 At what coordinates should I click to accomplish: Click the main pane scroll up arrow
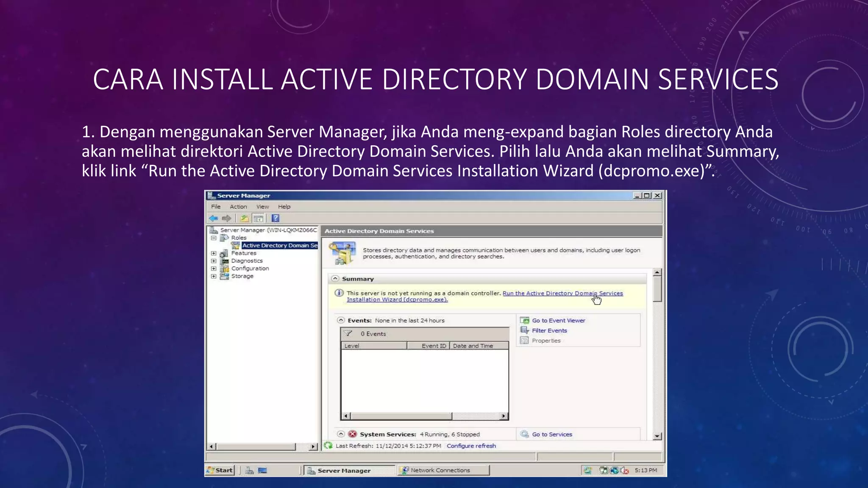click(657, 272)
